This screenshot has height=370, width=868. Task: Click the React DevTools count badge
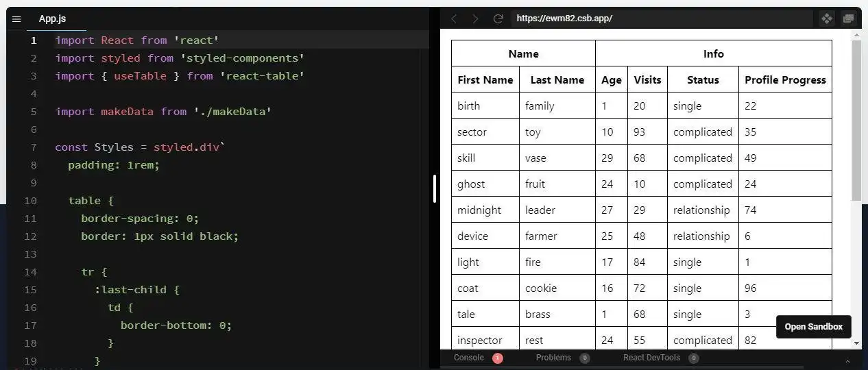click(x=694, y=358)
